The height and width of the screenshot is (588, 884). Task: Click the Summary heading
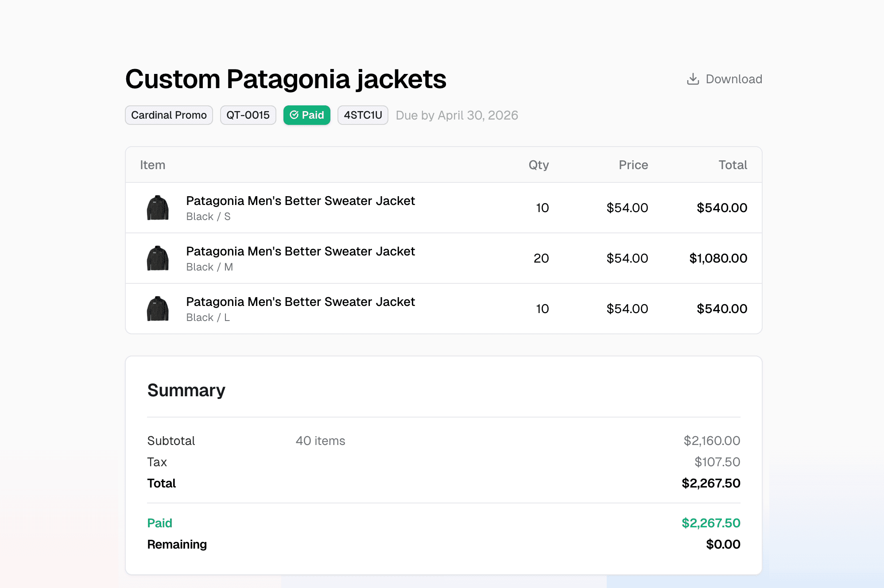[186, 391]
